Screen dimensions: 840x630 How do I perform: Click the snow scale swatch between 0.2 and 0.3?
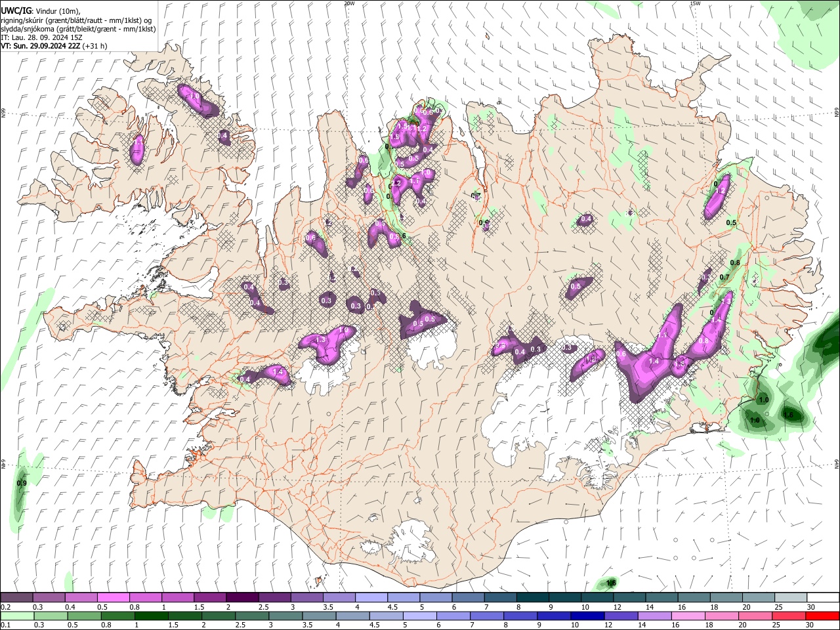(17, 597)
